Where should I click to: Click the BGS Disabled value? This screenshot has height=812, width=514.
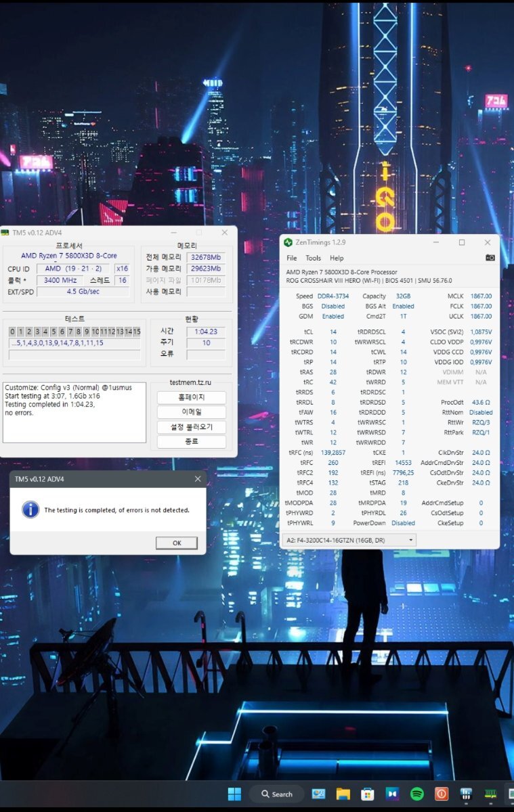click(333, 307)
